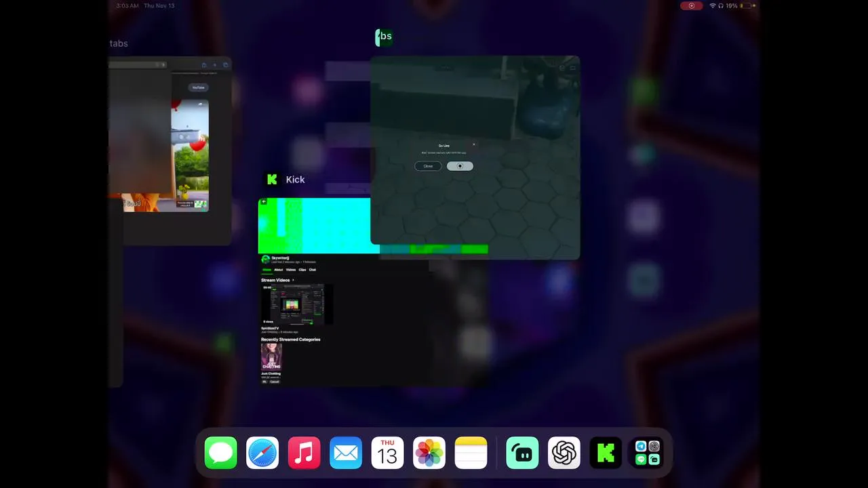Open the Safari tabs window card

click(170, 151)
